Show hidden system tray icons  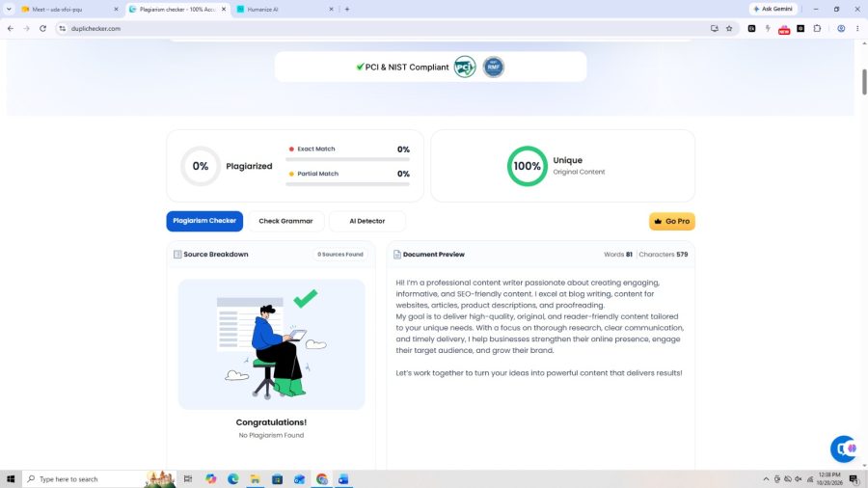click(x=766, y=479)
